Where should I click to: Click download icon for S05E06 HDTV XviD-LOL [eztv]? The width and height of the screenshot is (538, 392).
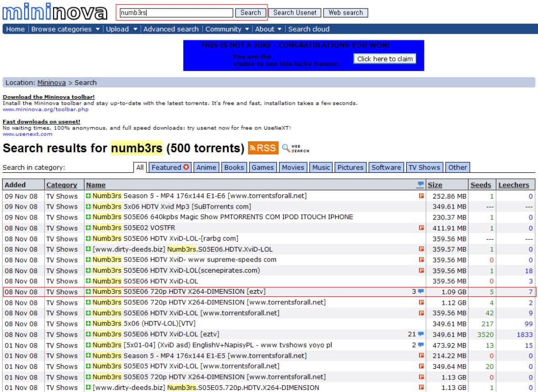(x=88, y=334)
